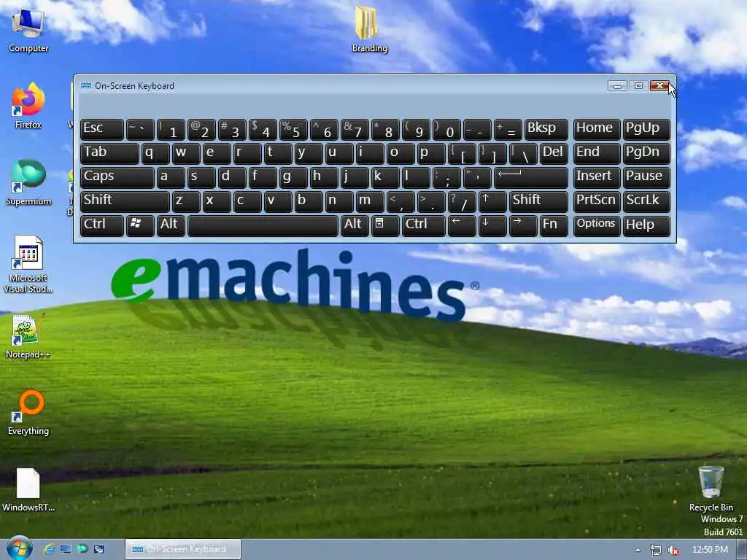Tap the equals plus key

[x=508, y=130]
